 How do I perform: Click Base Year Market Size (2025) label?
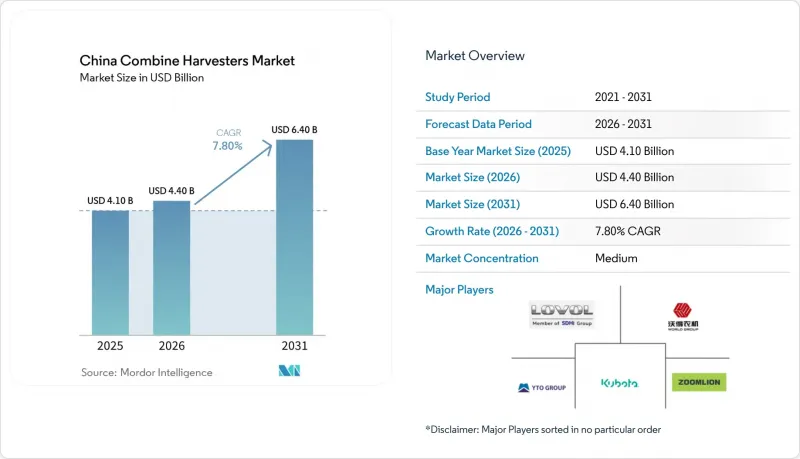(x=498, y=151)
